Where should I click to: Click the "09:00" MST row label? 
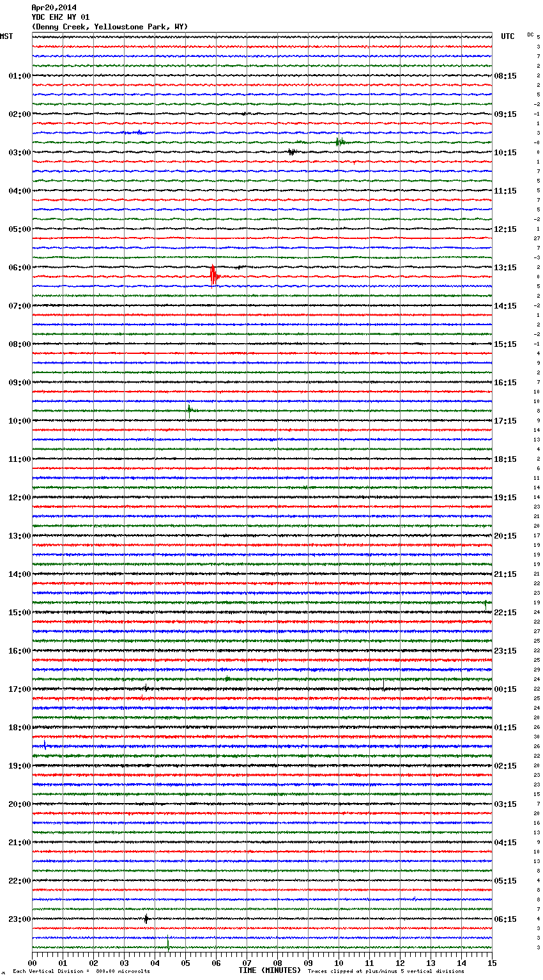point(20,383)
